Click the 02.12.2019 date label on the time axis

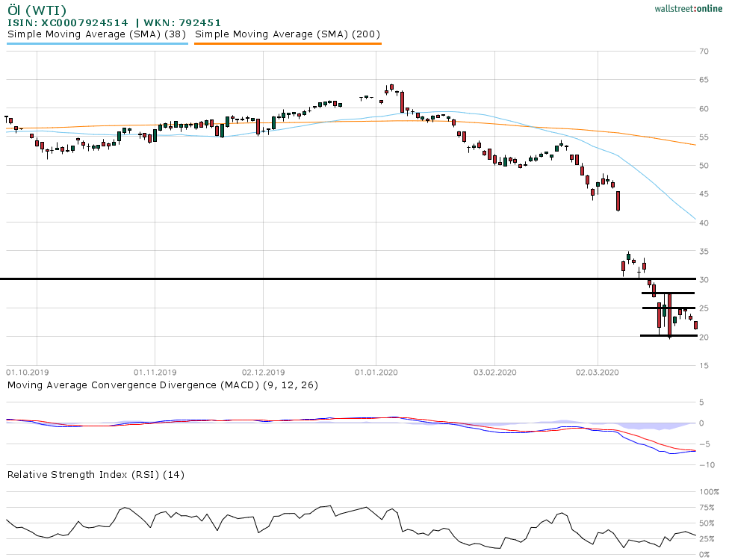(263, 371)
